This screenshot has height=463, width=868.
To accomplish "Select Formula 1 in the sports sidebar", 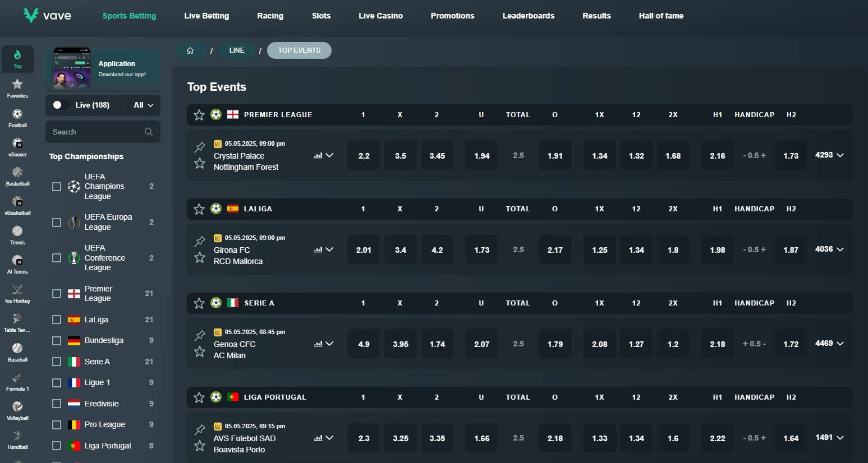I will [x=17, y=381].
